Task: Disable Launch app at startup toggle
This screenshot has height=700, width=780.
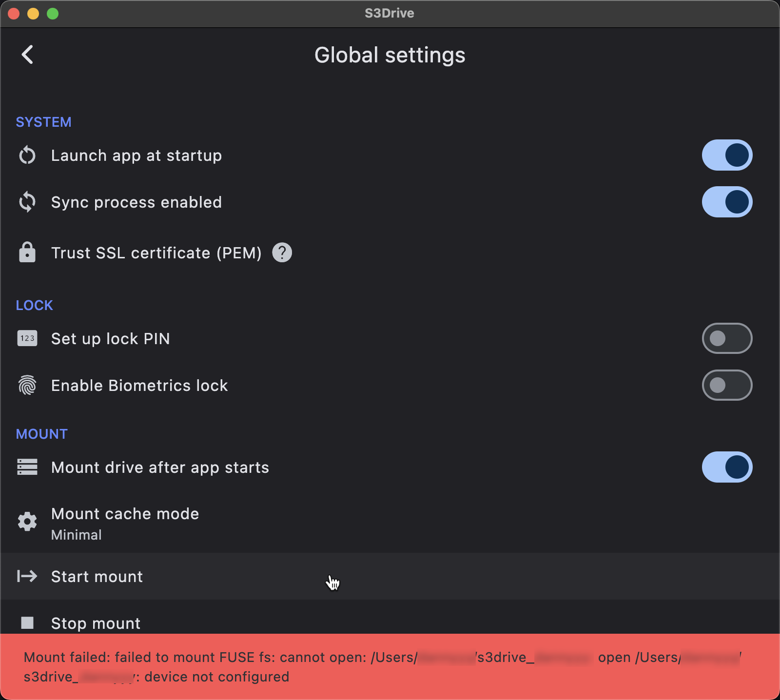Action: coord(727,156)
